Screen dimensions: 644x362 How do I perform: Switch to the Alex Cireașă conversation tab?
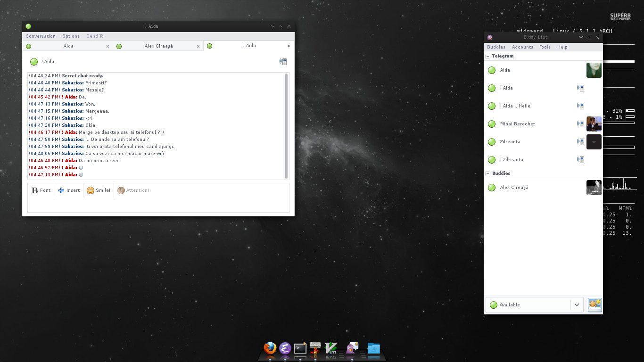(x=158, y=46)
